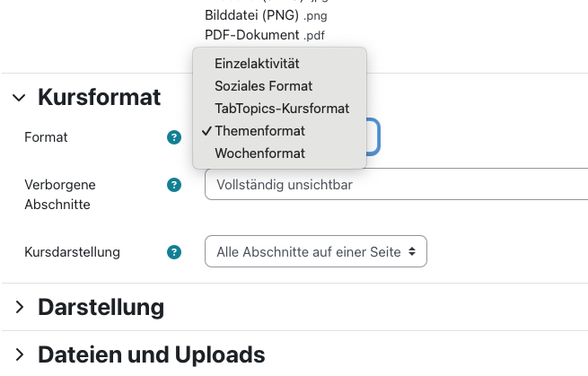This screenshot has height=376, width=588.
Task: Click the Kursdarstellung field label
Action: pyautogui.click(x=72, y=252)
